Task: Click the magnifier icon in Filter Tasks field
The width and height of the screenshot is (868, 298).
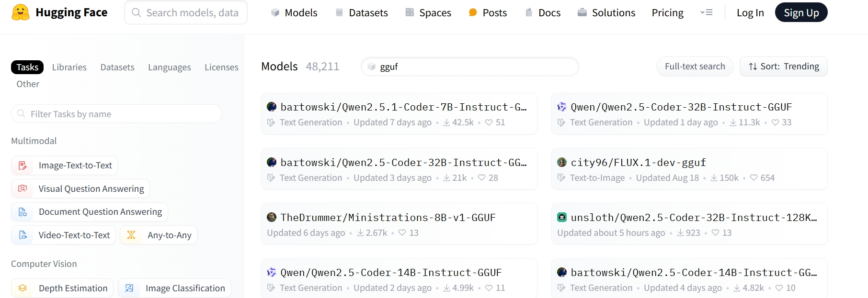Action: coord(21,114)
